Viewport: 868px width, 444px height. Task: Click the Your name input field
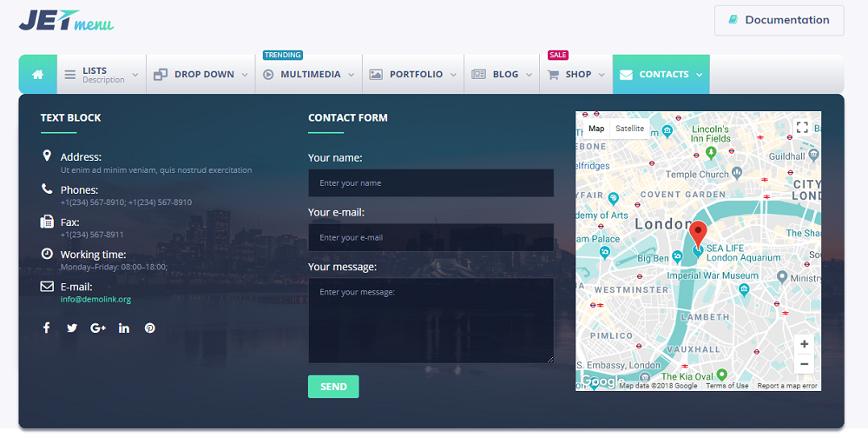point(431,183)
